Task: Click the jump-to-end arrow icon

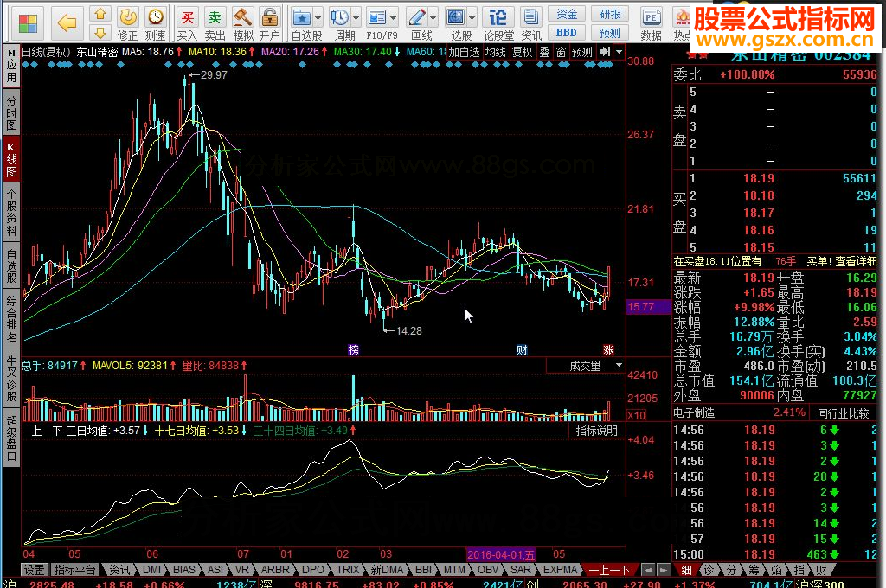Action: (605, 52)
